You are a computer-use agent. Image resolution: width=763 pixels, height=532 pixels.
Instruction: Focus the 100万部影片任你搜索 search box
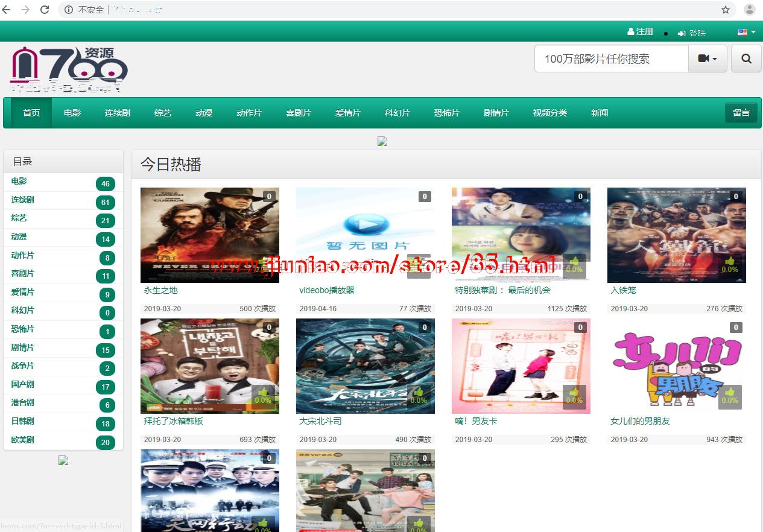click(612, 59)
